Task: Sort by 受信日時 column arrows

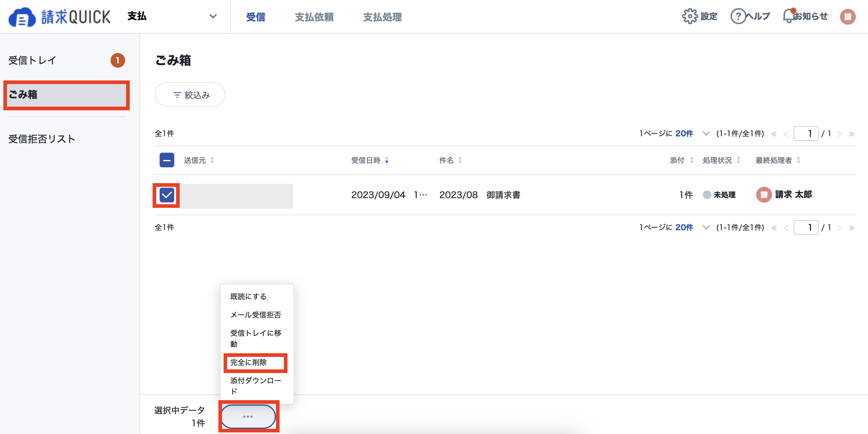Action: click(x=387, y=160)
